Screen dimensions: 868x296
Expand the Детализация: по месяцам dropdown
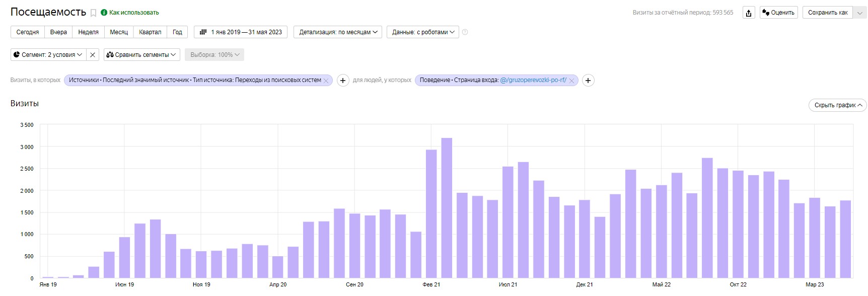(x=338, y=32)
